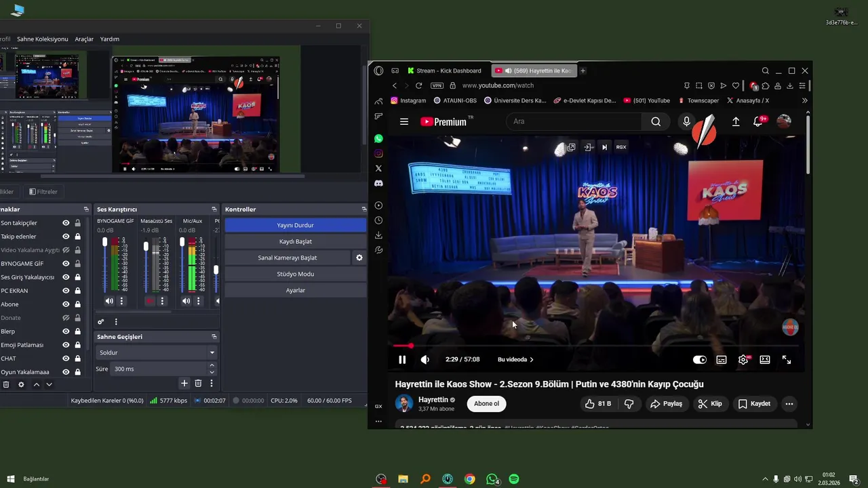Reload the YouTube page
Screen dimensions: 868x488
click(x=419, y=85)
